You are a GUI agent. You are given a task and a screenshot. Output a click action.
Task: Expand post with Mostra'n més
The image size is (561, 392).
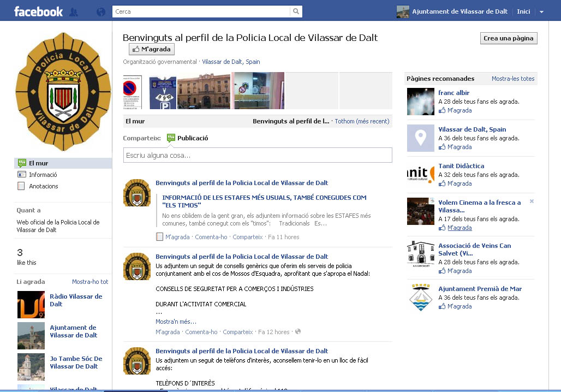(x=176, y=322)
